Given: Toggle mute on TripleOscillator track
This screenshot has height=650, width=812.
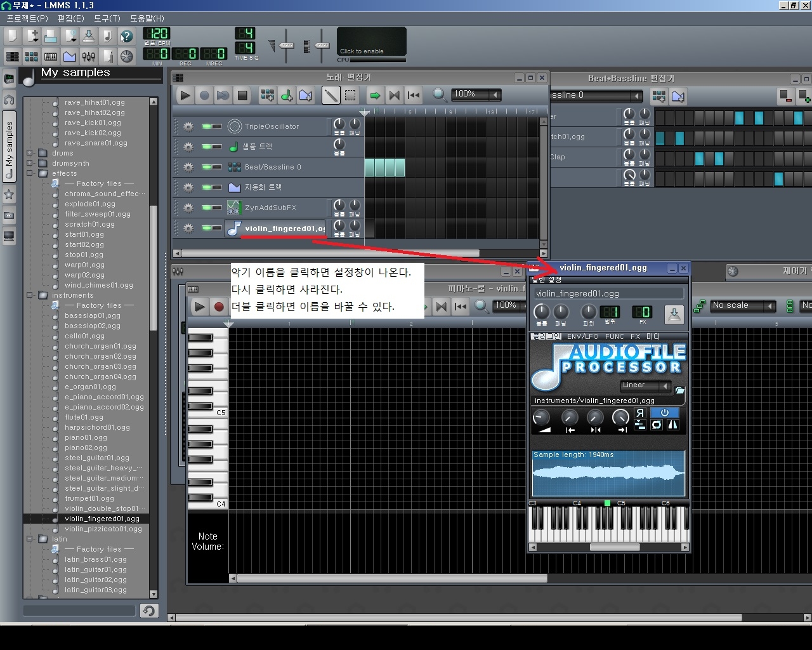Looking at the screenshot, I should pos(207,126).
